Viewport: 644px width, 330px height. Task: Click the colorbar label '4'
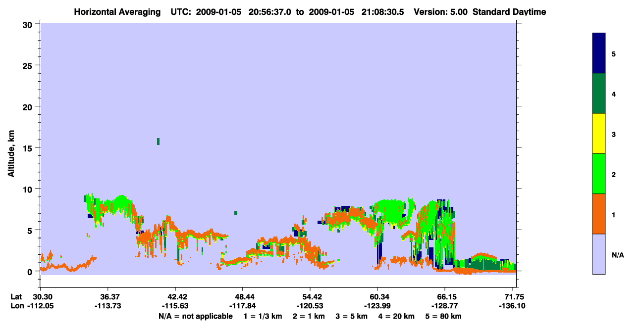click(614, 94)
